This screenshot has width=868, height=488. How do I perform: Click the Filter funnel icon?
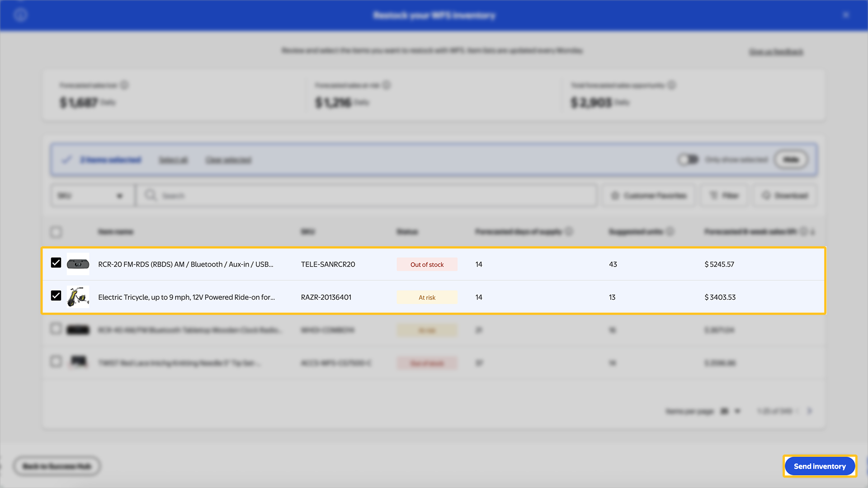tap(713, 195)
